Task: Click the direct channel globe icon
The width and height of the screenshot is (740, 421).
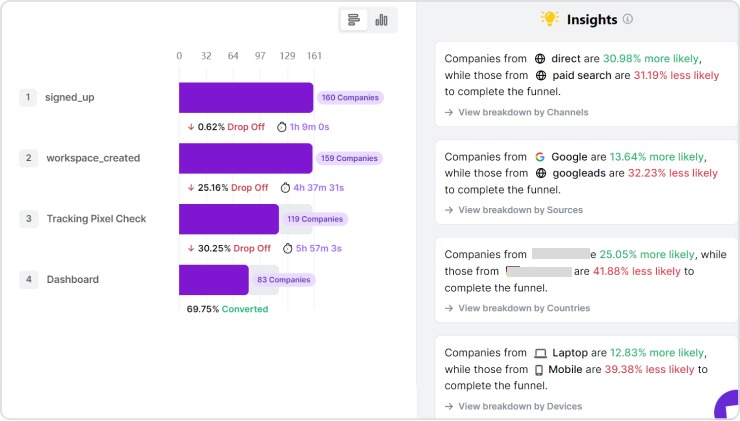Action: coord(540,59)
